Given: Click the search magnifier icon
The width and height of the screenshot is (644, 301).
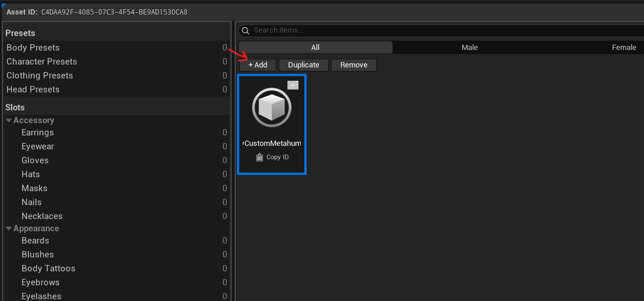Looking at the screenshot, I should tap(245, 30).
